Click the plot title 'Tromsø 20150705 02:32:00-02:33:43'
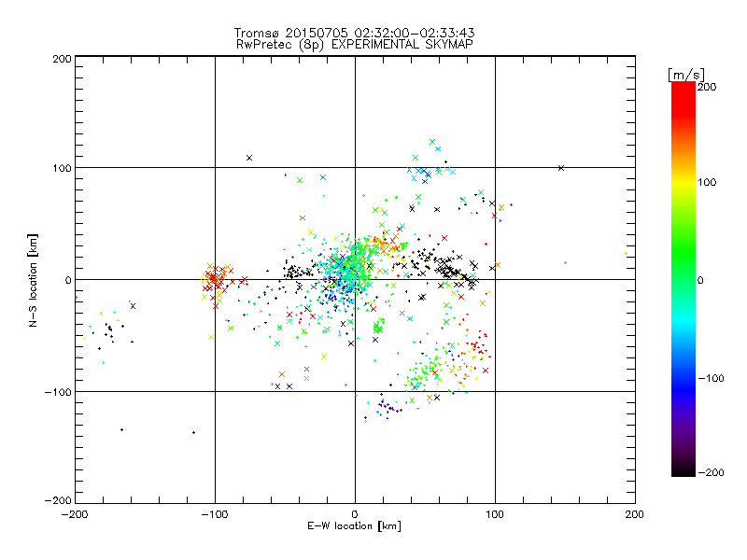 [354, 33]
